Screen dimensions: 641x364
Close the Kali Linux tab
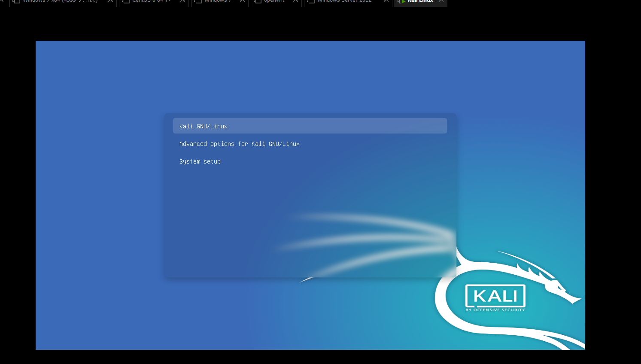tap(441, 1)
